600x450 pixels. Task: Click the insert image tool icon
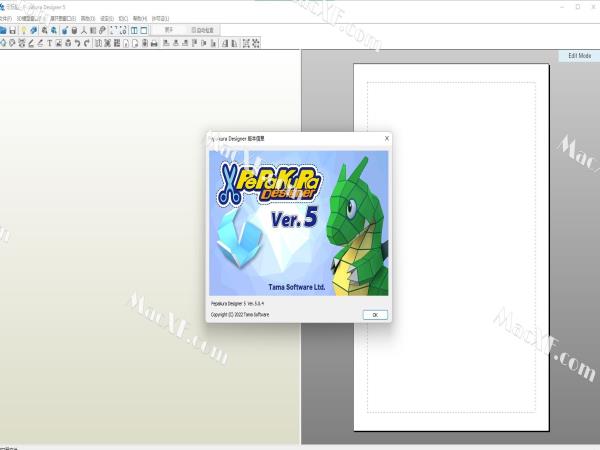click(x=59, y=43)
